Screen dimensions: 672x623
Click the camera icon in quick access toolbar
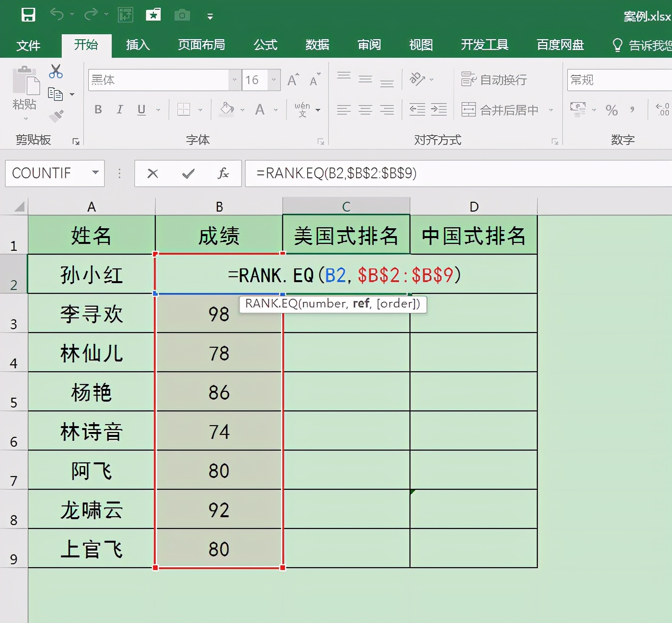pyautogui.click(x=182, y=15)
